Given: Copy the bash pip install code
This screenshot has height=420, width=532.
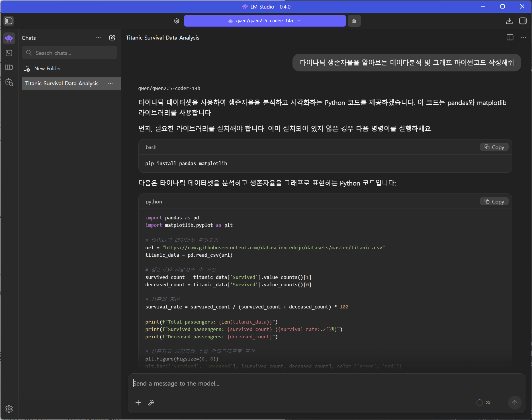Looking at the screenshot, I should tap(494, 147).
